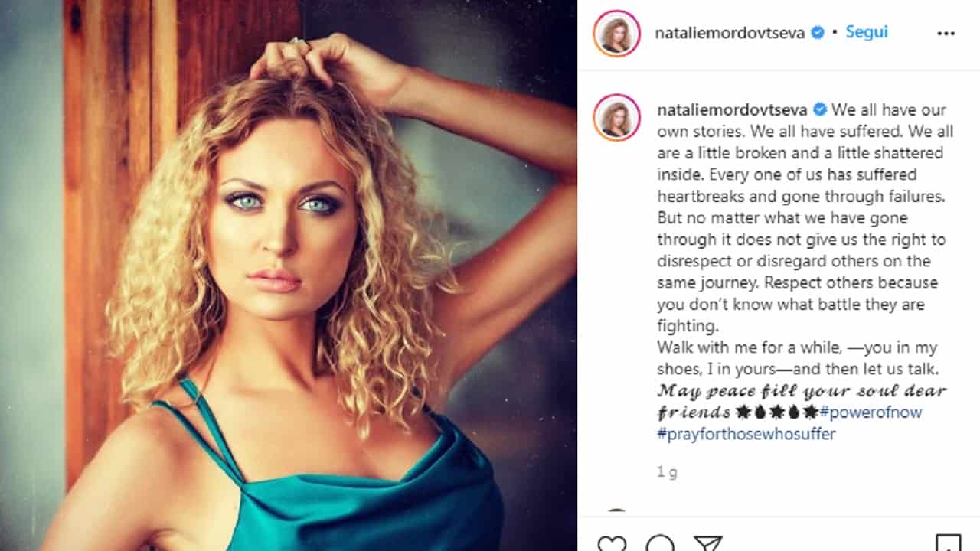Click the "1 g" post timestamp
This screenshot has height=551, width=980.
(x=667, y=472)
